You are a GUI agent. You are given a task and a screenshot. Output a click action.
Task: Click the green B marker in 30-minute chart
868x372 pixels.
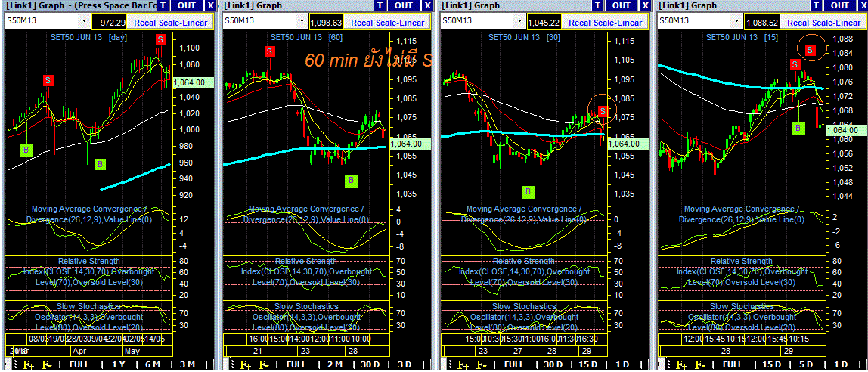[529, 191]
